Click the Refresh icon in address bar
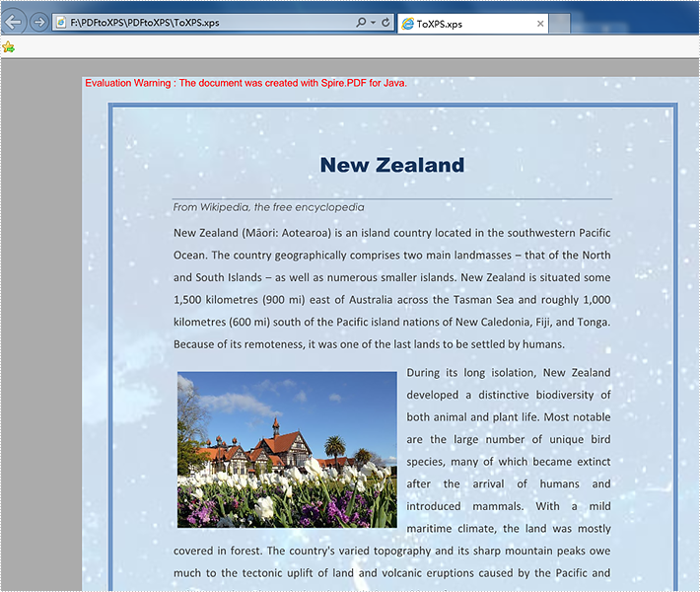This screenshot has width=700, height=592. [385, 22]
